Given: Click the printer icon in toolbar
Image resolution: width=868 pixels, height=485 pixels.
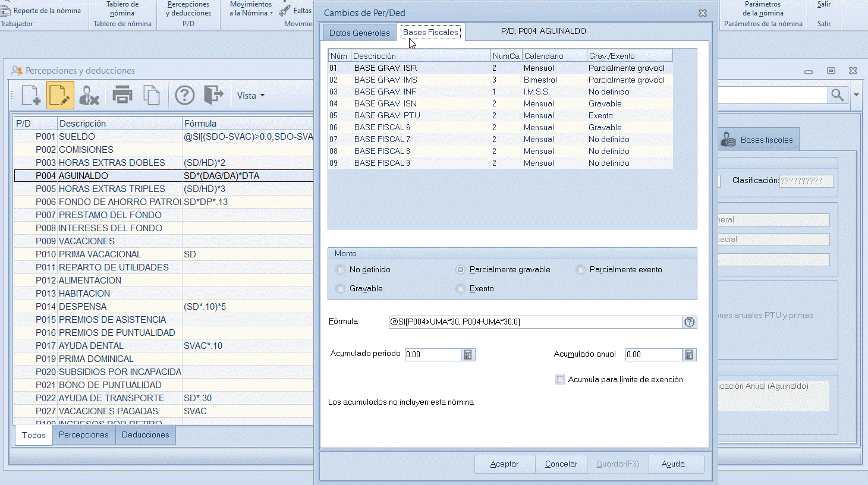Looking at the screenshot, I should pyautogui.click(x=122, y=95).
